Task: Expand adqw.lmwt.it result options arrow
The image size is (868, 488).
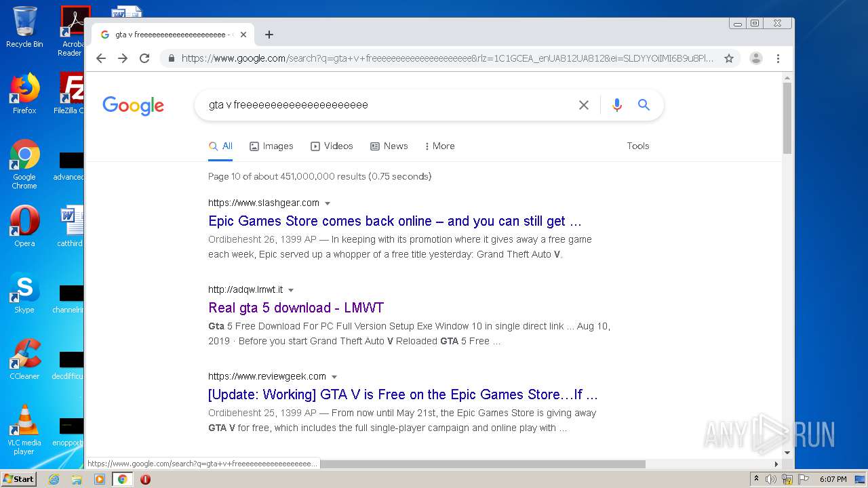Action: (x=291, y=290)
